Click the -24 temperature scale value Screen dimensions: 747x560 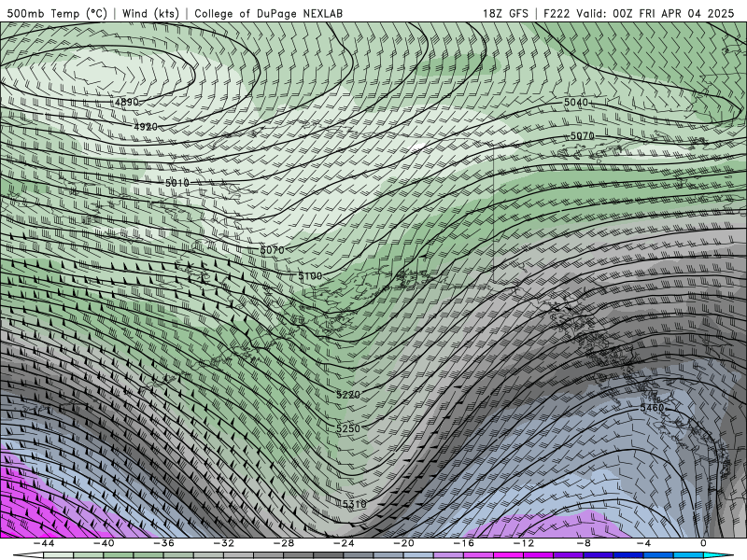pos(344,543)
